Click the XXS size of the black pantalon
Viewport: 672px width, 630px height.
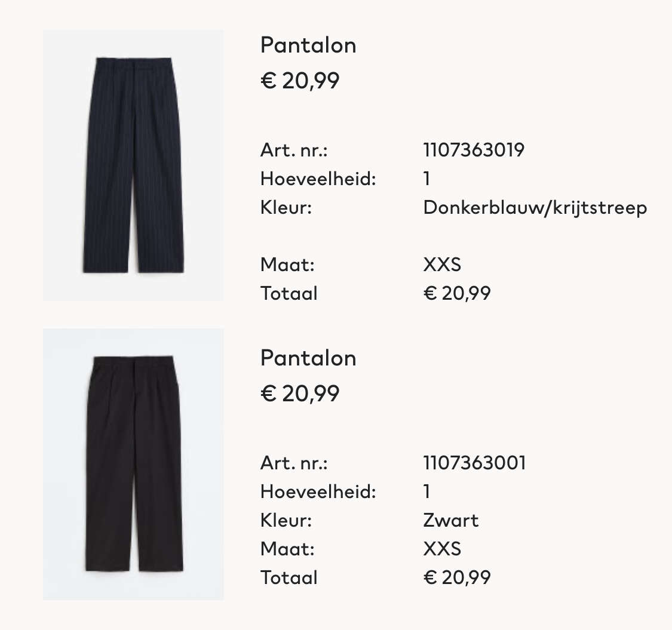pos(442,549)
